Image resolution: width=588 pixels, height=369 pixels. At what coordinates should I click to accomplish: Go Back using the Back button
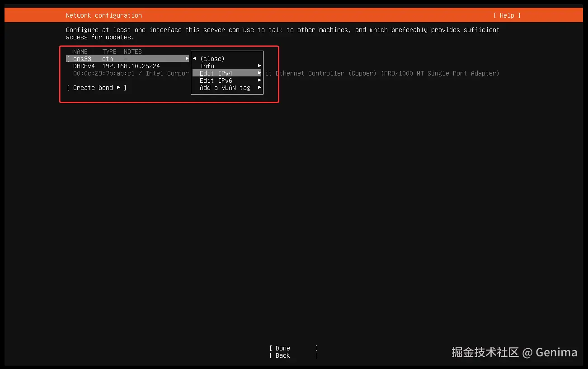294,355
